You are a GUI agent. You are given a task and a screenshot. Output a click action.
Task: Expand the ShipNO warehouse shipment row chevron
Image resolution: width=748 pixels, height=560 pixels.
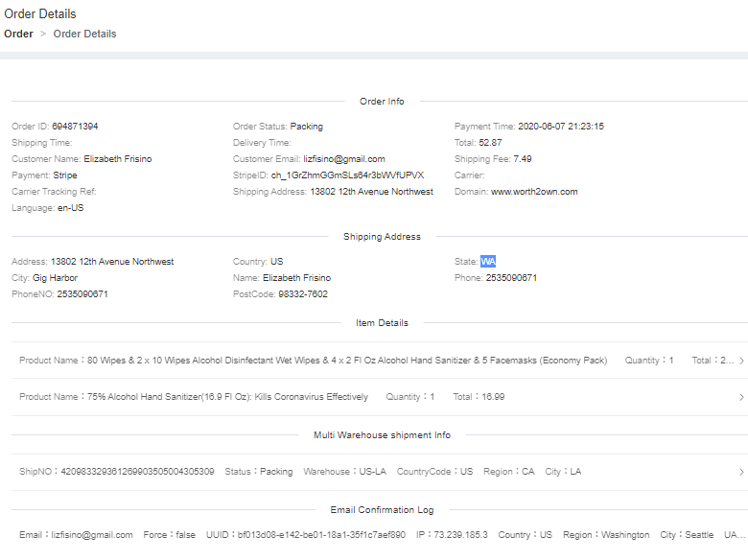741,472
